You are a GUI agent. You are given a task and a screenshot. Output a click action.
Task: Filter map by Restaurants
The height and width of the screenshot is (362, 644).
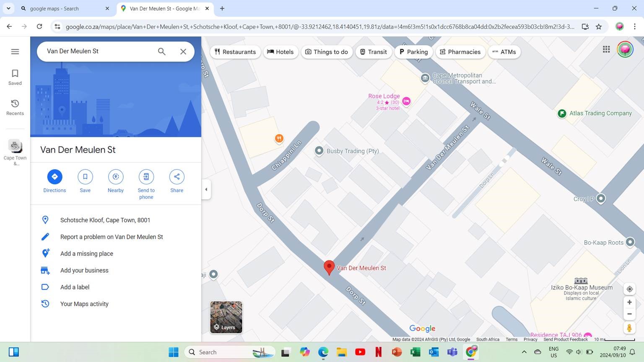tap(235, 52)
